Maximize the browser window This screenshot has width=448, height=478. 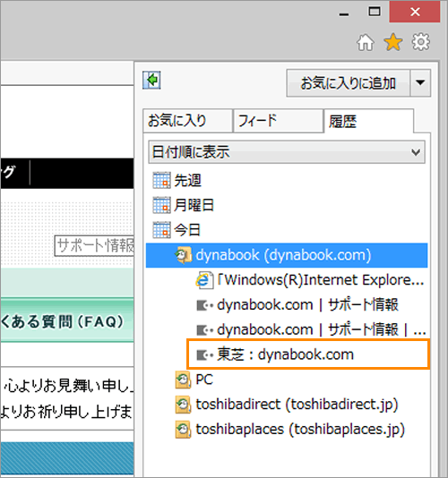(375, 12)
